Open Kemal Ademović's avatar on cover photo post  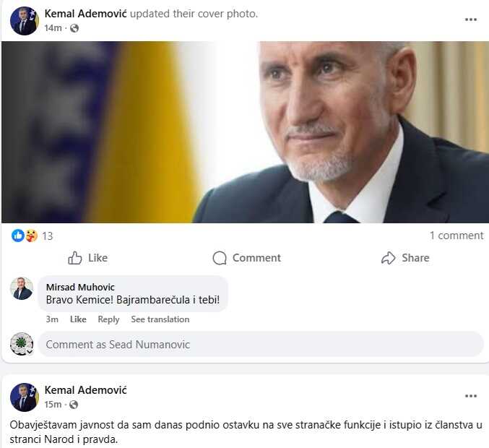tap(24, 21)
